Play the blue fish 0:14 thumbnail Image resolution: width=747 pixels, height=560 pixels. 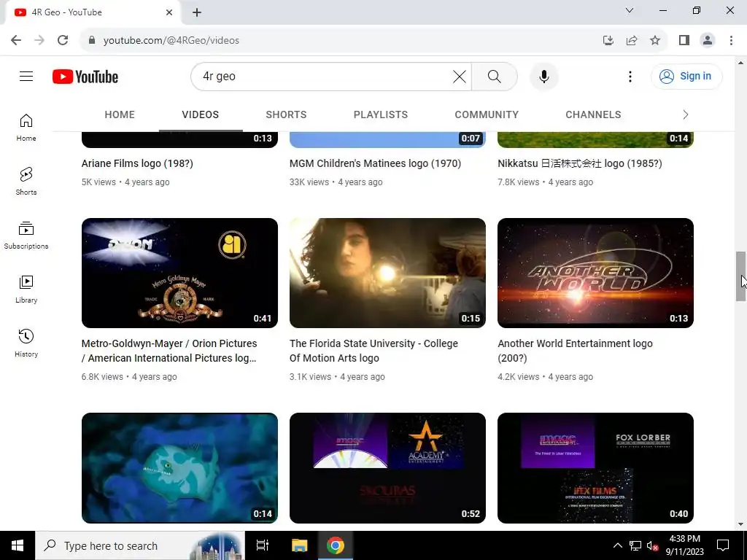click(179, 468)
